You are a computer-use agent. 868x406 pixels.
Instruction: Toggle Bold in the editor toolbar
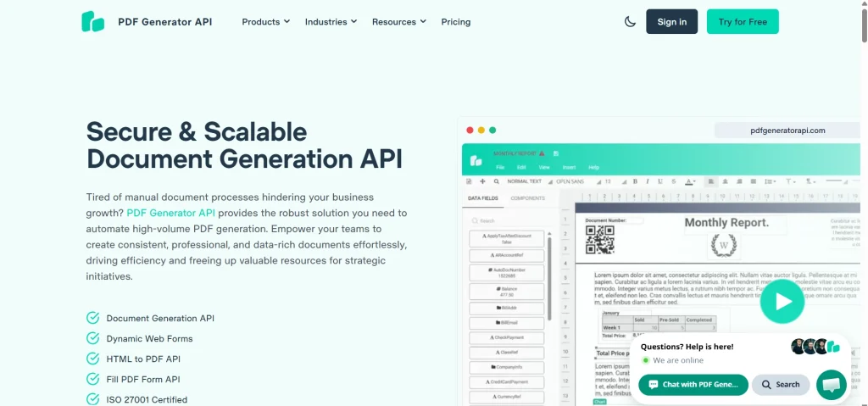(x=636, y=181)
